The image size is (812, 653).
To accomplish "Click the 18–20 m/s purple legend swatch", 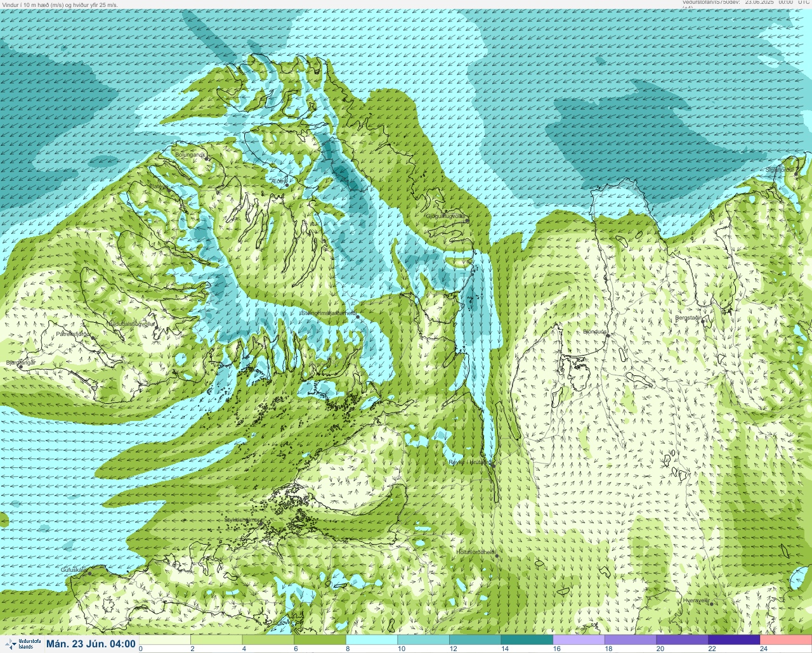I will 631,640.
